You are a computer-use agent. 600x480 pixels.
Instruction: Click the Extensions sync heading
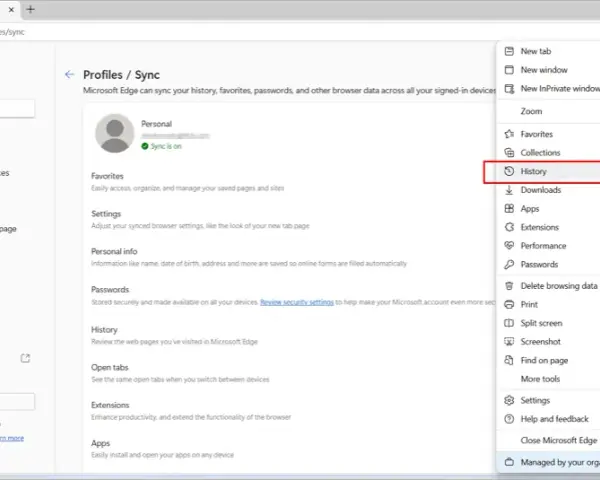tap(110, 405)
